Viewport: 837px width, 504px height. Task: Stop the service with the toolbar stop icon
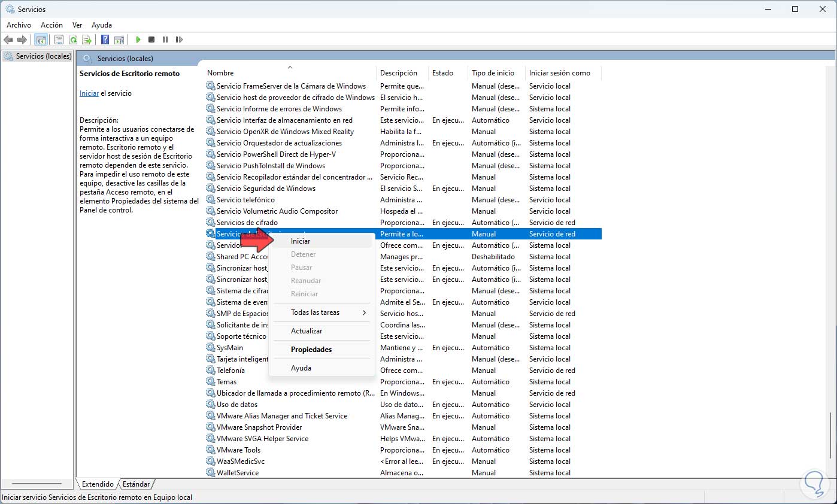(151, 40)
